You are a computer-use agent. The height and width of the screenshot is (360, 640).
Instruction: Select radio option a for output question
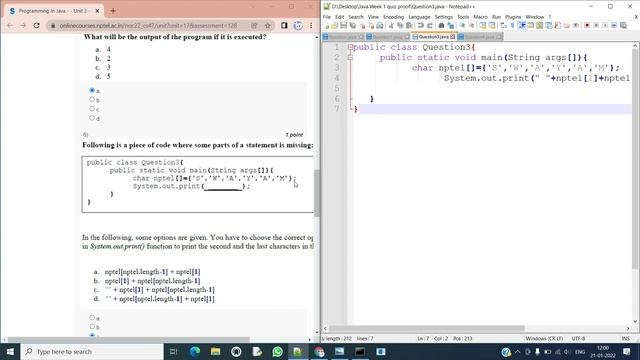pos(92,90)
